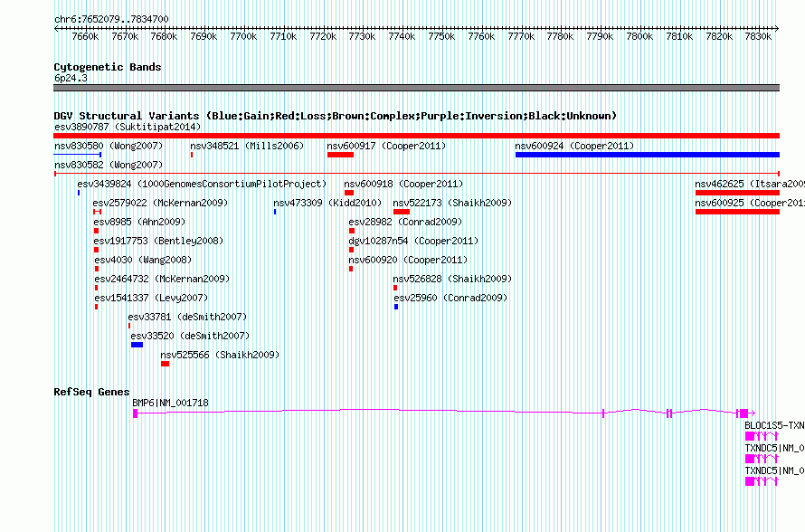Click the blue esv33520 (deSmith2007) gain bar

tap(137, 345)
